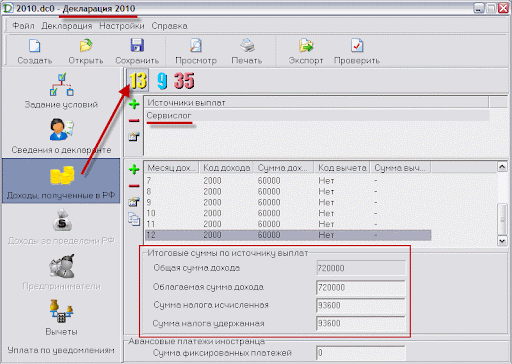Open Доходы за пределами РФ section
The height and width of the screenshot is (364, 512).
pyautogui.click(x=61, y=227)
